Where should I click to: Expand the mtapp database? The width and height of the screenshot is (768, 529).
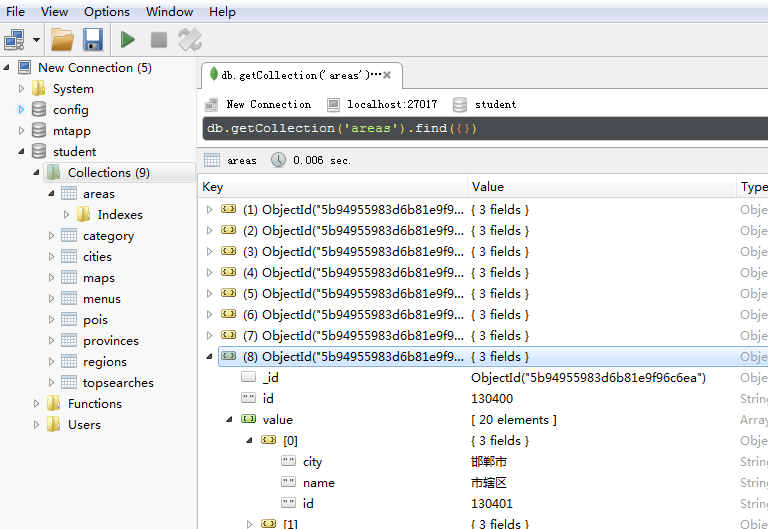[x=21, y=131]
